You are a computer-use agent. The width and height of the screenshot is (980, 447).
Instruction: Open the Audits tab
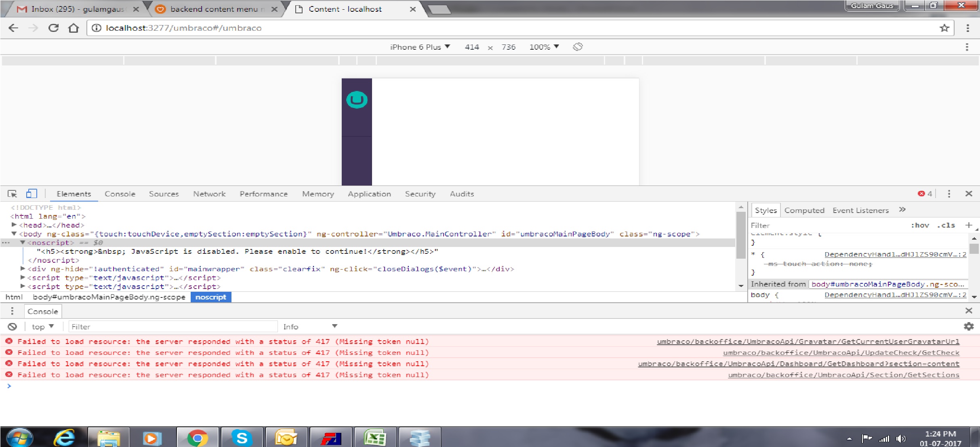462,194
